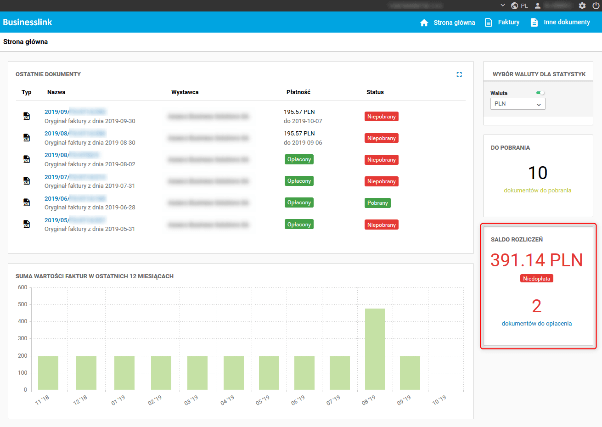Image resolution: width=602 pixels, height=427 pixels.
Task: Open invoice link 2019/05
Action: (75, 220)
